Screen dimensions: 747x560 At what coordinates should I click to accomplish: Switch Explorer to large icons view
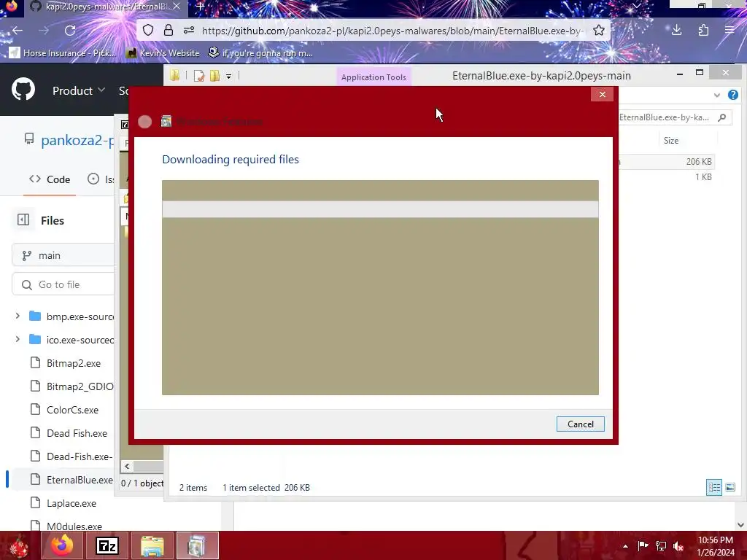(x=730, y=487)
